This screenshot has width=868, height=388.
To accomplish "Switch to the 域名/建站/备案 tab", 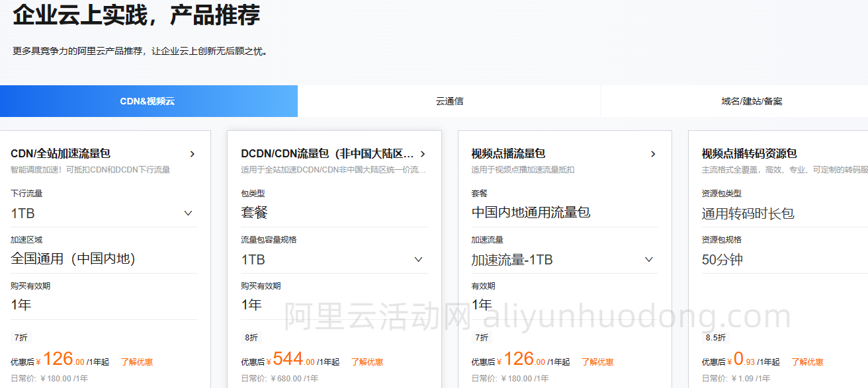I will point(752,101).
